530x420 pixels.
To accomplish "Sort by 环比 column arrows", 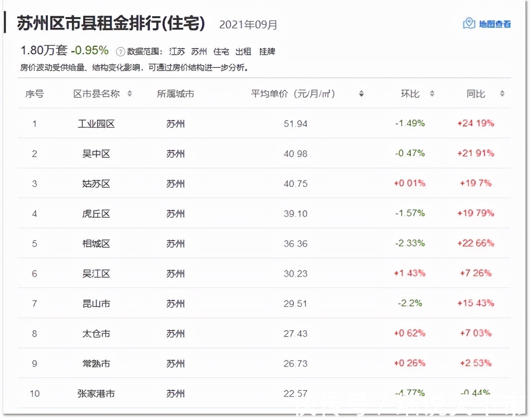I will tap(432, 94).
